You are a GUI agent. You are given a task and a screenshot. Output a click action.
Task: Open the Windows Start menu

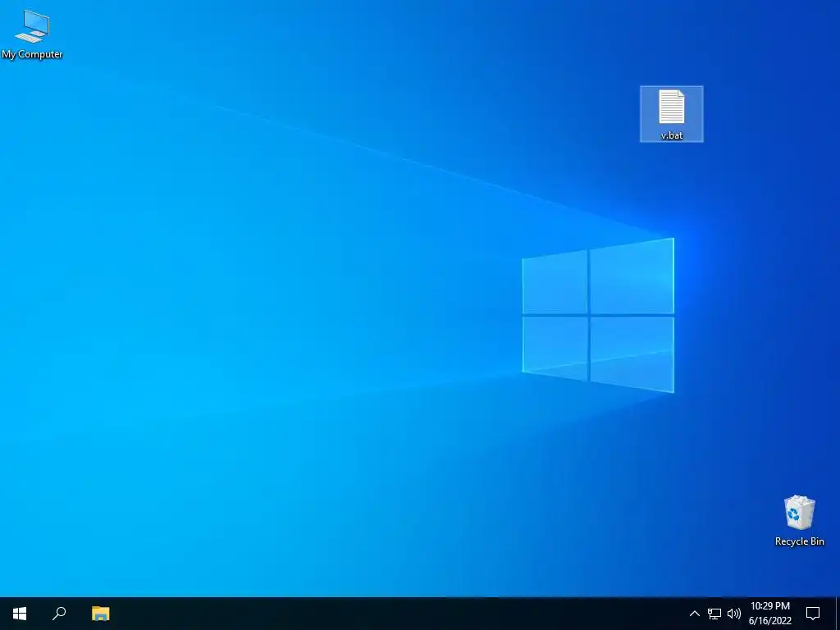click(x=20, y=614)
